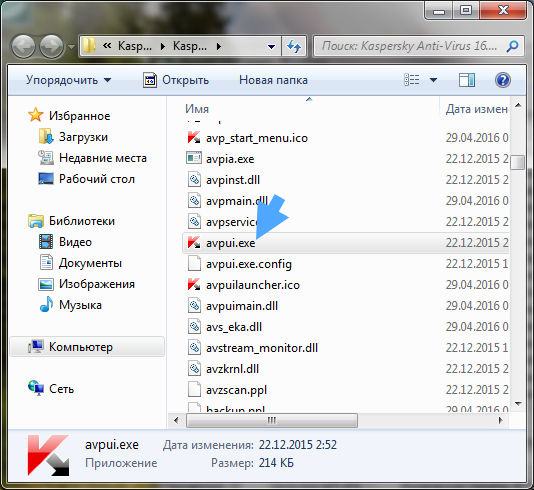Click horizontal scrollbar right arrow
The image size is (534, 490).
[500, 421]
